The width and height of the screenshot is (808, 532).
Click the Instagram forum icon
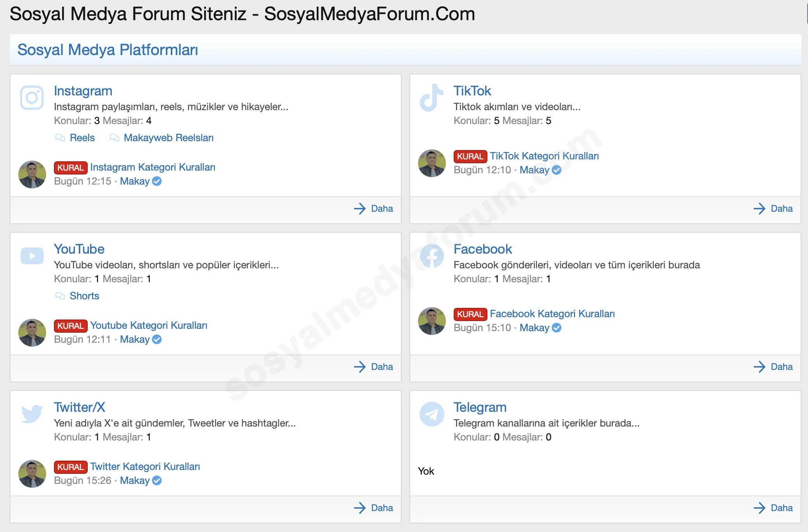pos(32,98)
